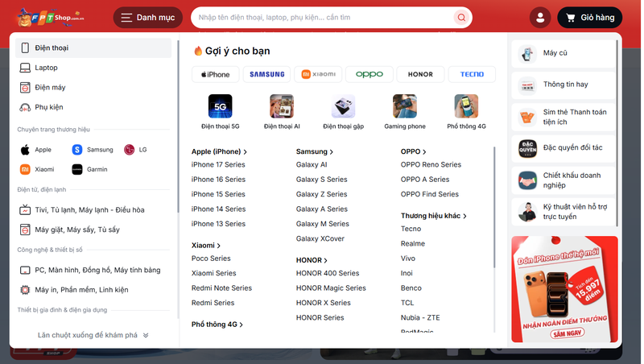Open the Samsung brand page icon
The image size is (644, 364).
[x=77, y=150]
